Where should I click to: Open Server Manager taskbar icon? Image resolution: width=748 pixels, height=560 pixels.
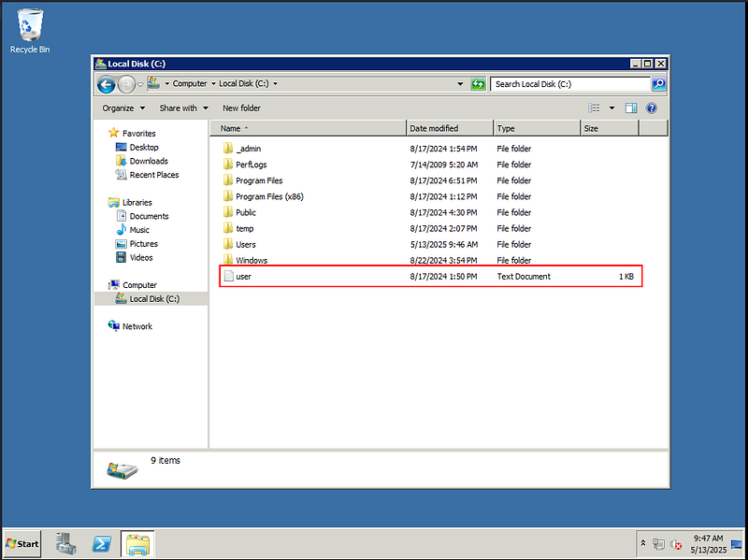(65, 543)
